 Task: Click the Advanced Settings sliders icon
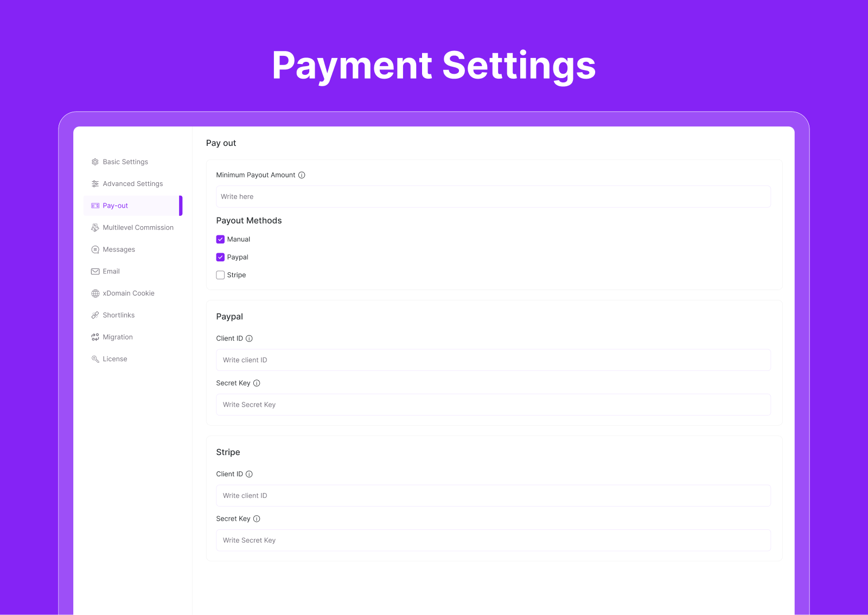[x=95, y=184]
